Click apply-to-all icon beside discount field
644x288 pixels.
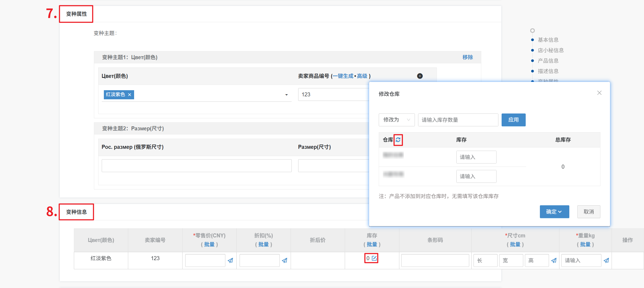coord(285,260)
